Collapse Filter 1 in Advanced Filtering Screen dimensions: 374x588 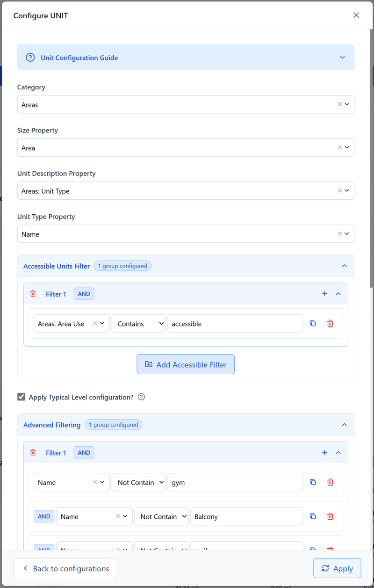(x=338, y=452)
